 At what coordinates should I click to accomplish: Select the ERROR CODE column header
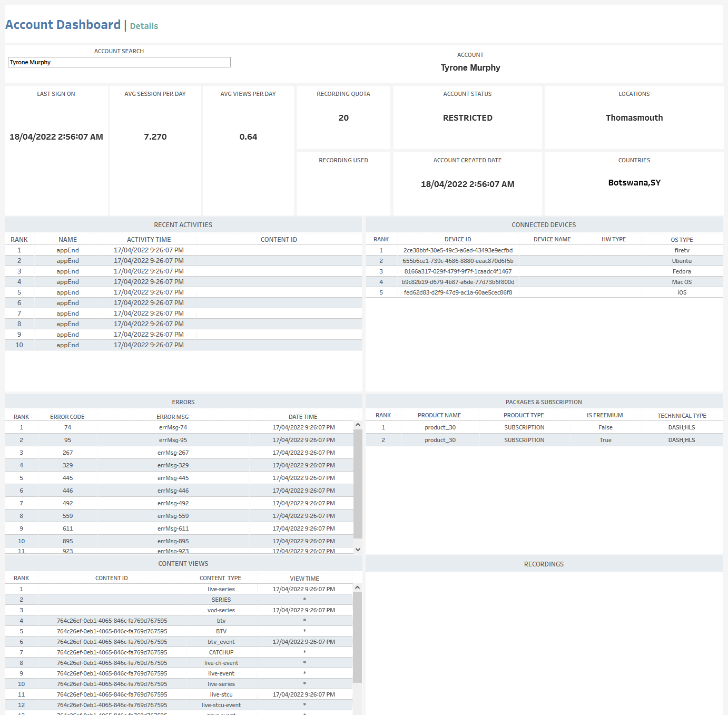67,417
